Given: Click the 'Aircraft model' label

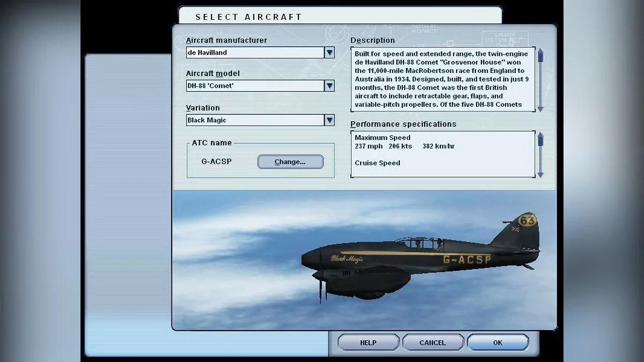Looking at the screenshot, I should tap(213, 73).
